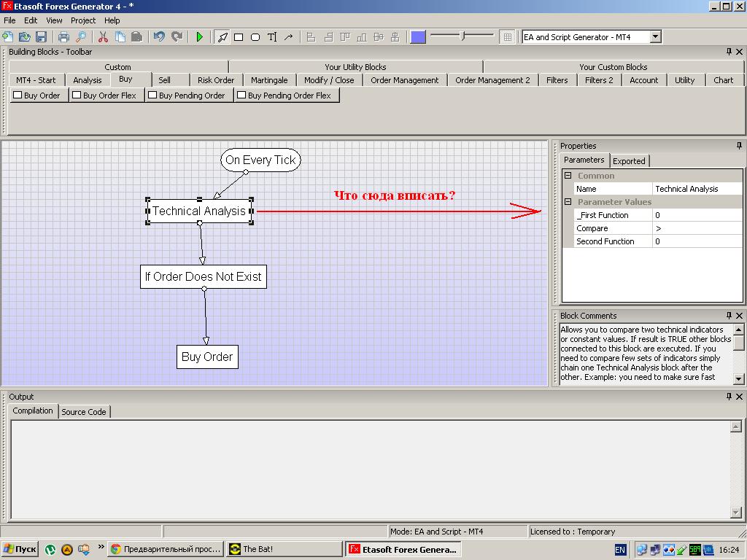Switch to The Bat! taskbar window
Screen dimensions: 747x560
tap(284, 549)
